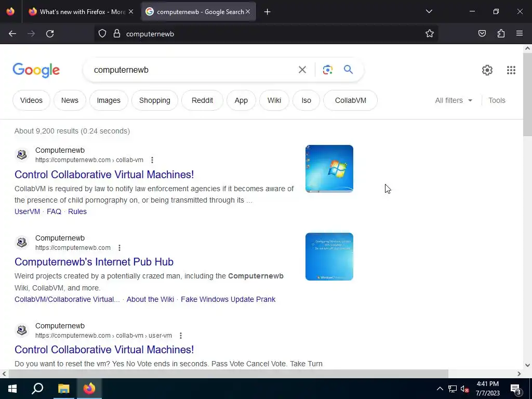Open a new tab with plus button
Image resolution: width=532 pixels, height=399 pixels.
pos(267,12)
